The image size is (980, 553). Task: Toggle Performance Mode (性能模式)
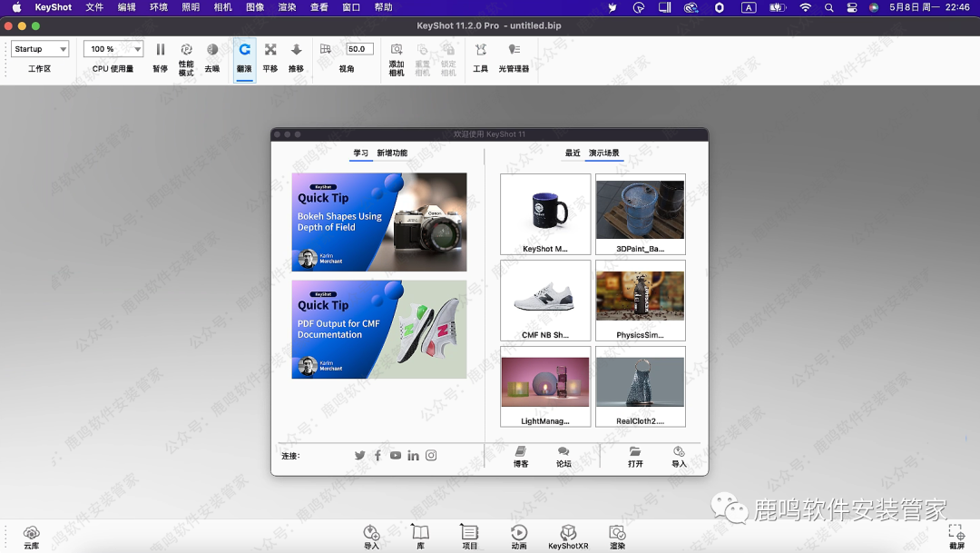coord(186,56)
